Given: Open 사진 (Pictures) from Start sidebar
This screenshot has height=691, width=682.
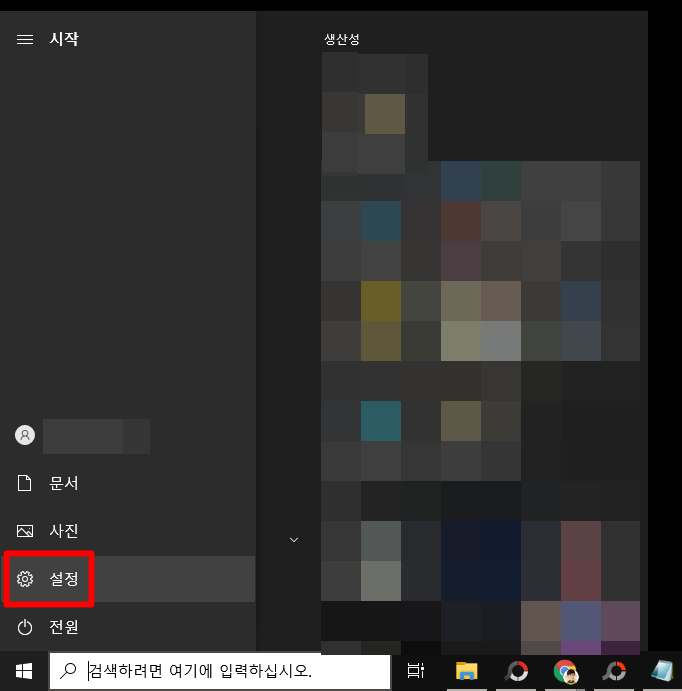Looking at the screenshot, I should 128,531.
